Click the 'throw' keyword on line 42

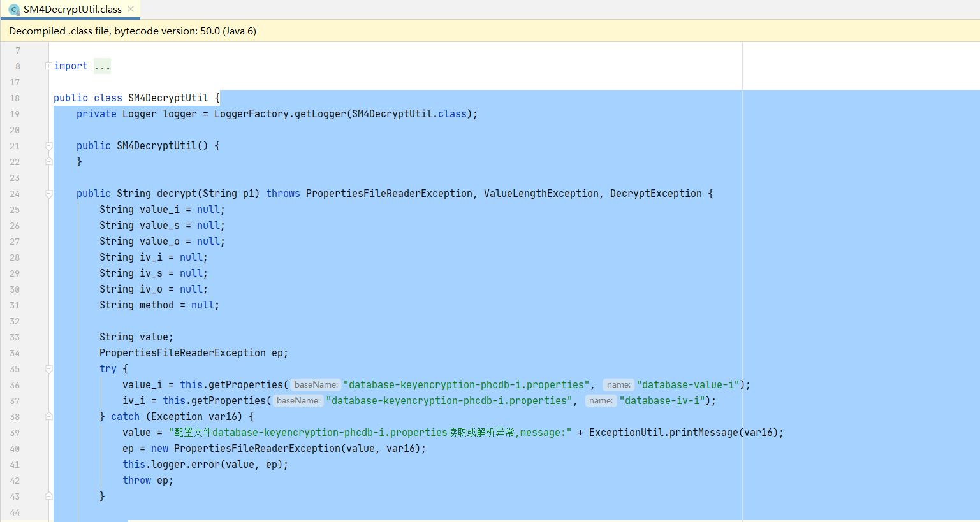tap(137, 481)
